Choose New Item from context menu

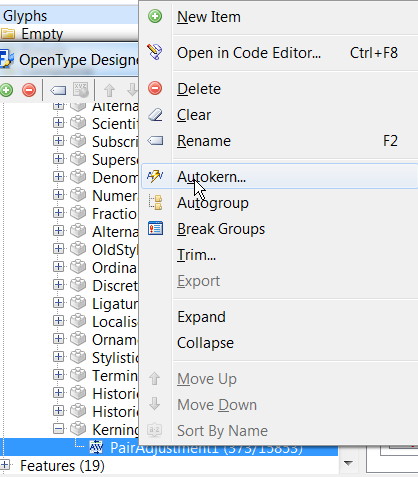tap(209, 17)
